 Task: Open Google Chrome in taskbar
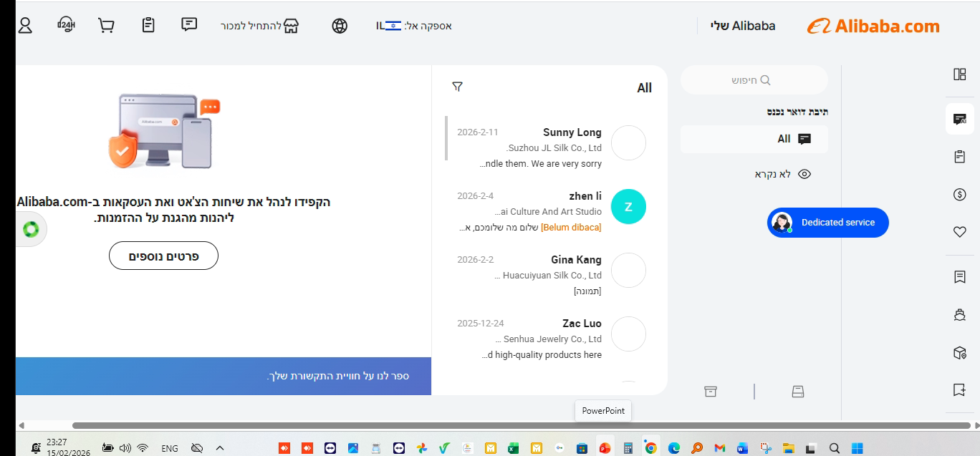(x=650, y=448)
